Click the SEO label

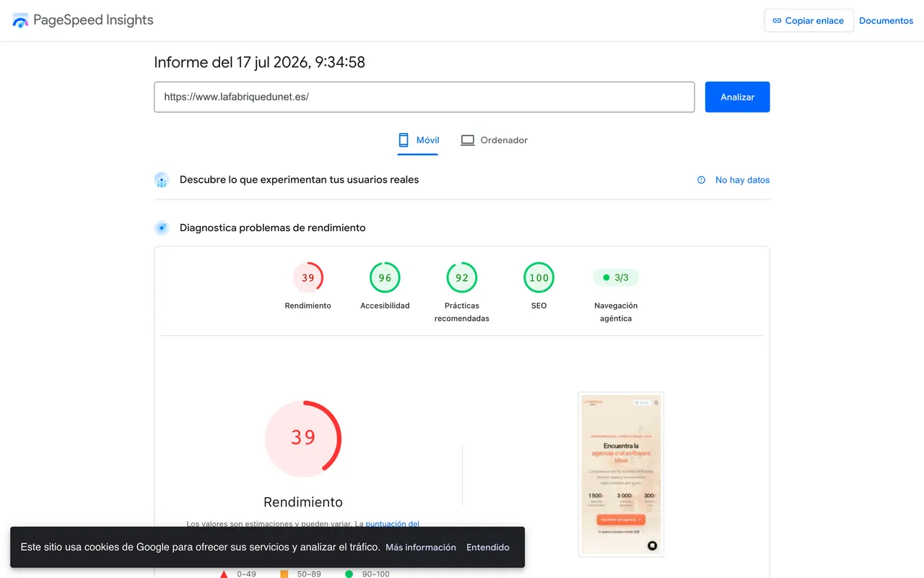tap(539, 306)
